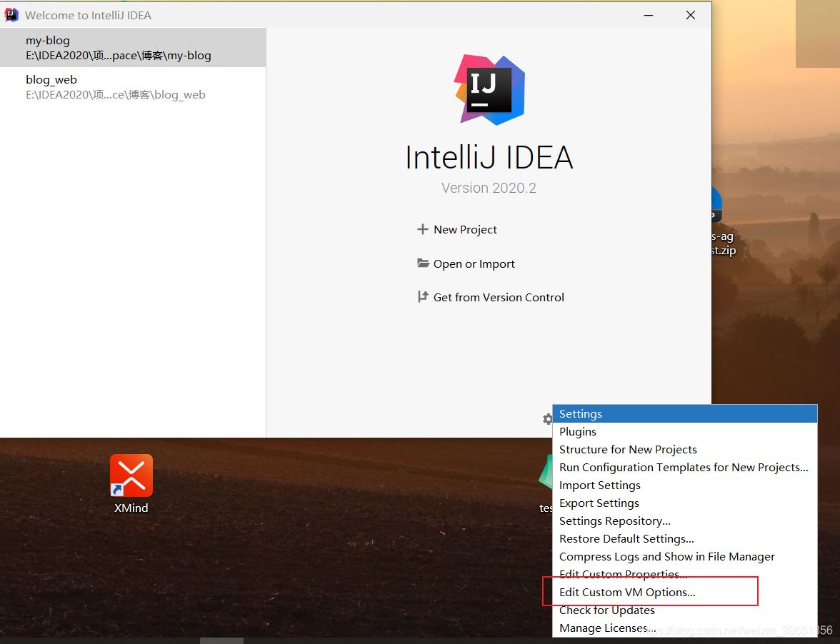Viewport: 840px width, 644px height.
Task: Choose Edit Custom VM Options
Action: 684,592
